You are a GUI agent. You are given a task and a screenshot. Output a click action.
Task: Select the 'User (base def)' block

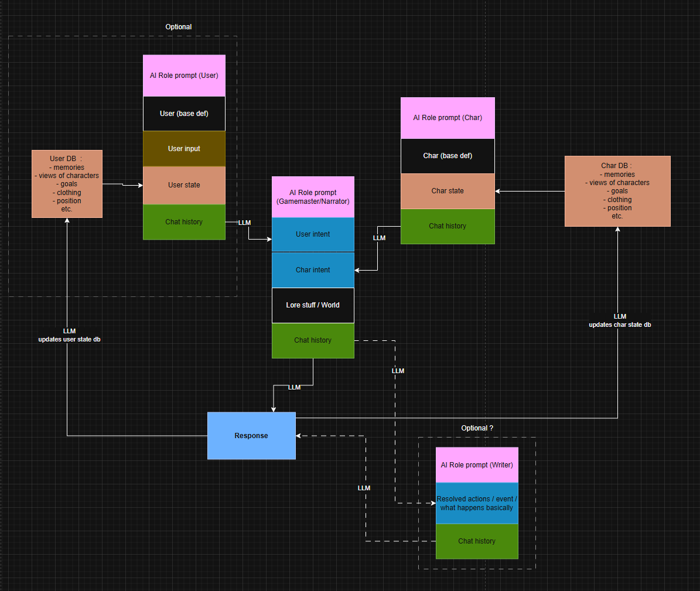(184, 114)
